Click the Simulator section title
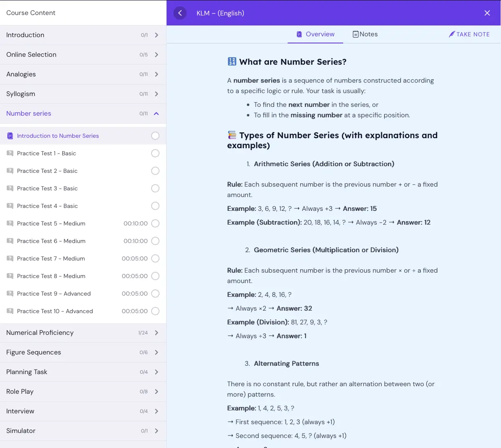 [21, 431]
